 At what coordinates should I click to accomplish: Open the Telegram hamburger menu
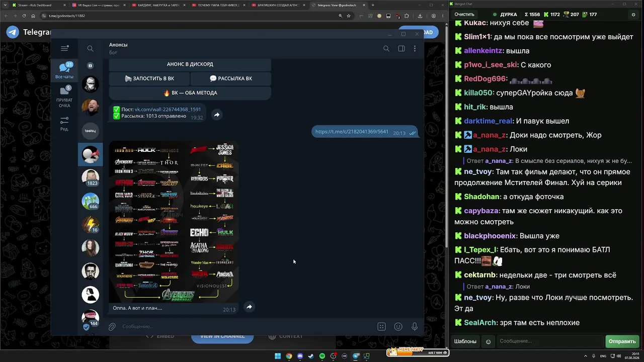pyautogui.click(x=64, y=48)
